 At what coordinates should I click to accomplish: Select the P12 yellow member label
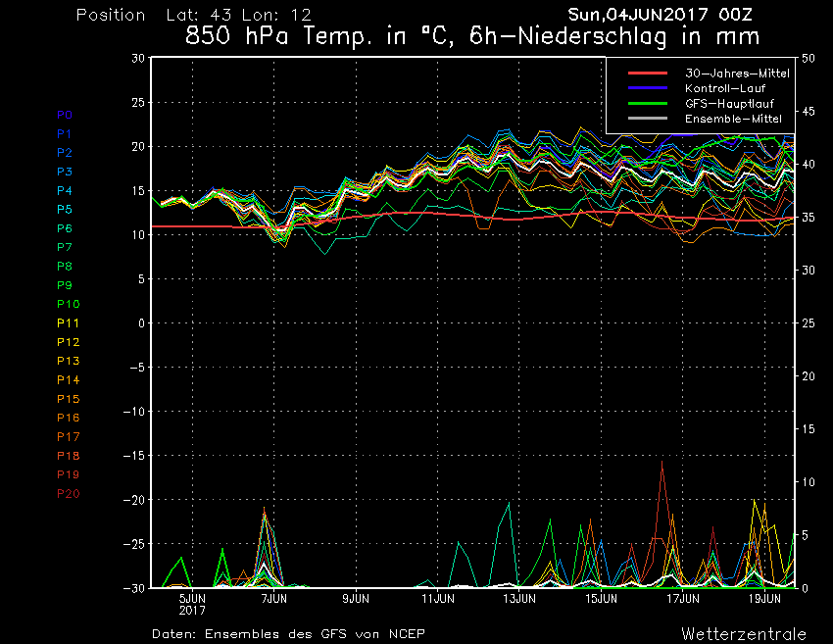(x=68, y=342)
